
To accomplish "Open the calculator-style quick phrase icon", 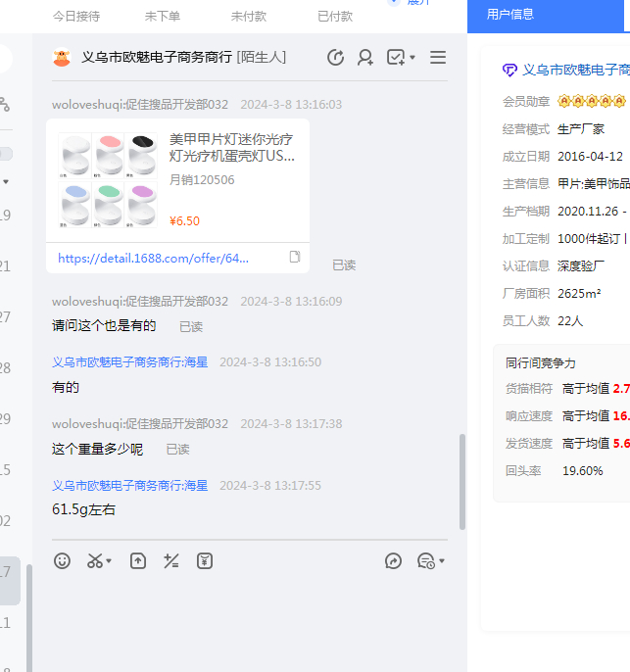I will [x=171, y=561].
